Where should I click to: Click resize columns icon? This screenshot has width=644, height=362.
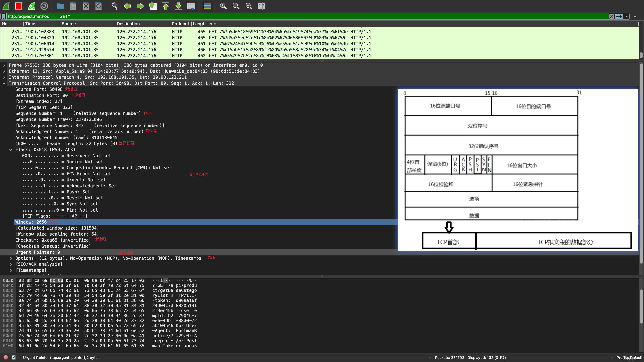(261, 6)
